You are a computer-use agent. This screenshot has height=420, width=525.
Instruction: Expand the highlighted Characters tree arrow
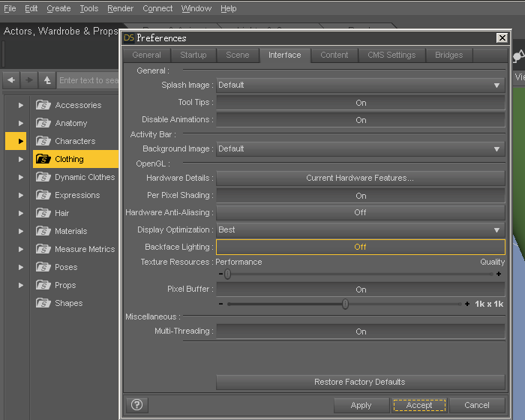(21, 141)
